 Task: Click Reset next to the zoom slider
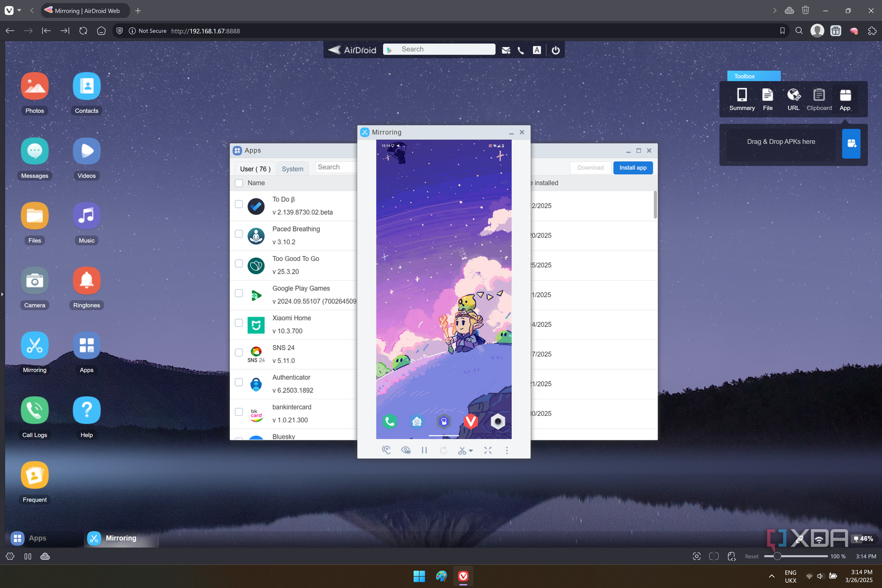pyautogui.click(x=752, y=556)
